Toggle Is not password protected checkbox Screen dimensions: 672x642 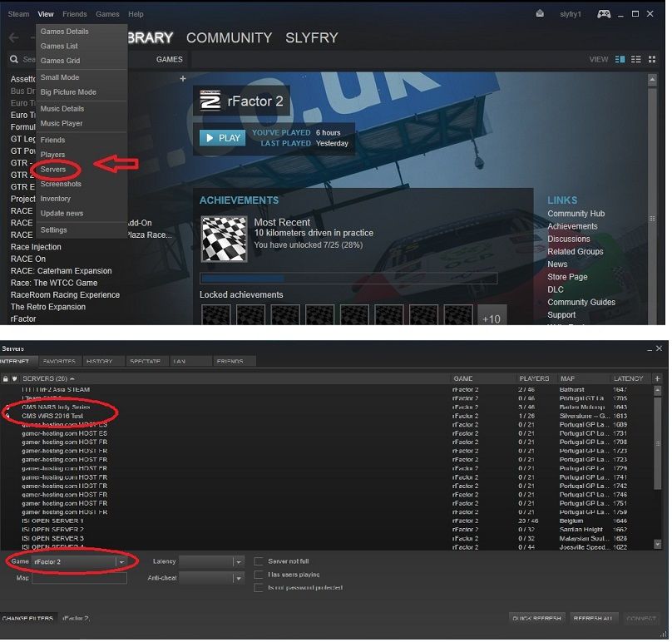point(259,588)
